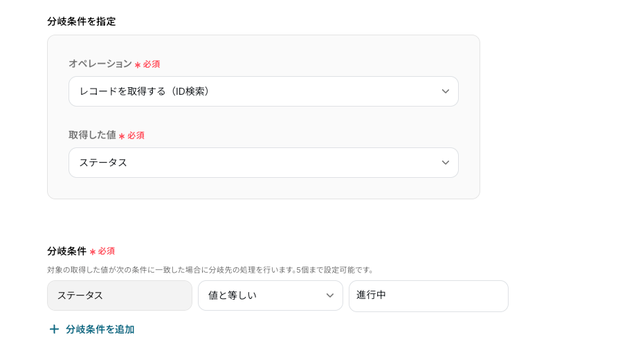Click the 5個まで設定可能です description text
This screenshot has height=364, width=638.
334,270
